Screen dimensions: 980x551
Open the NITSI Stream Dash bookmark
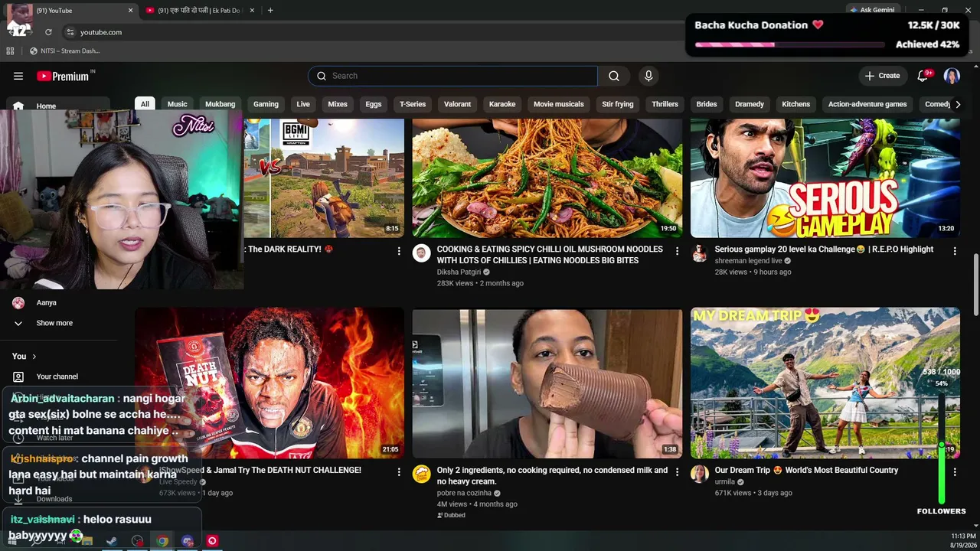[64, 51]
